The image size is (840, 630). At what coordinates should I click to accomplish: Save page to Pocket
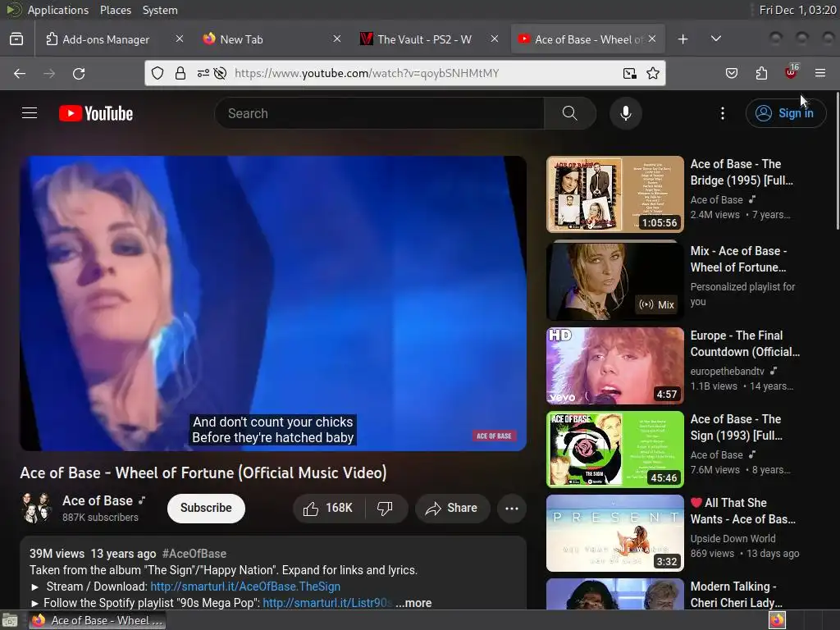point(731,73)
